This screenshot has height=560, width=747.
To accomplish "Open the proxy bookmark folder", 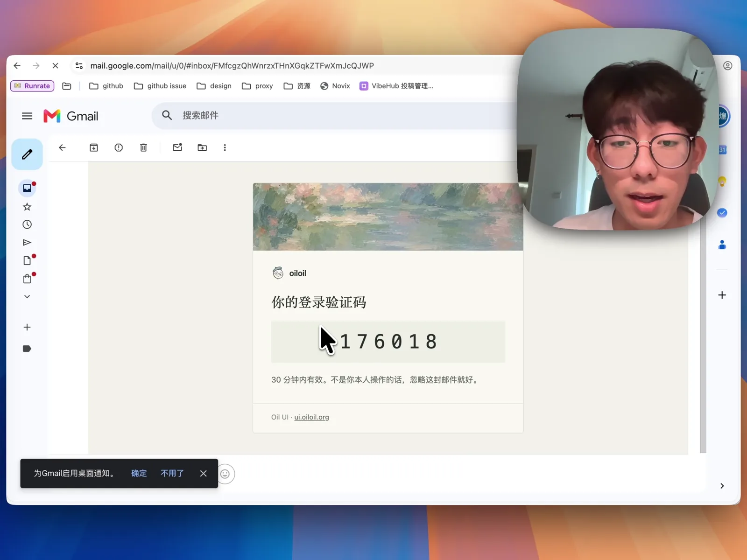I will coord(257,86).
